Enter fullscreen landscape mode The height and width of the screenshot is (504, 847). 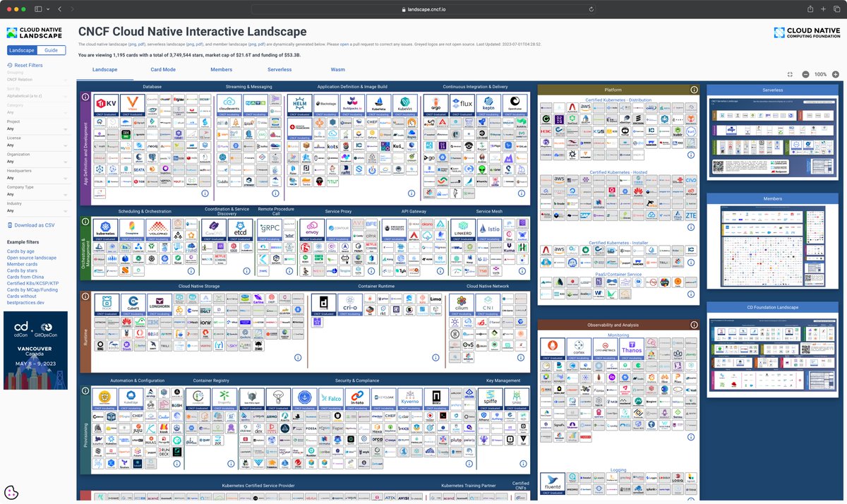pyautogui.click(x=790, y=74)
